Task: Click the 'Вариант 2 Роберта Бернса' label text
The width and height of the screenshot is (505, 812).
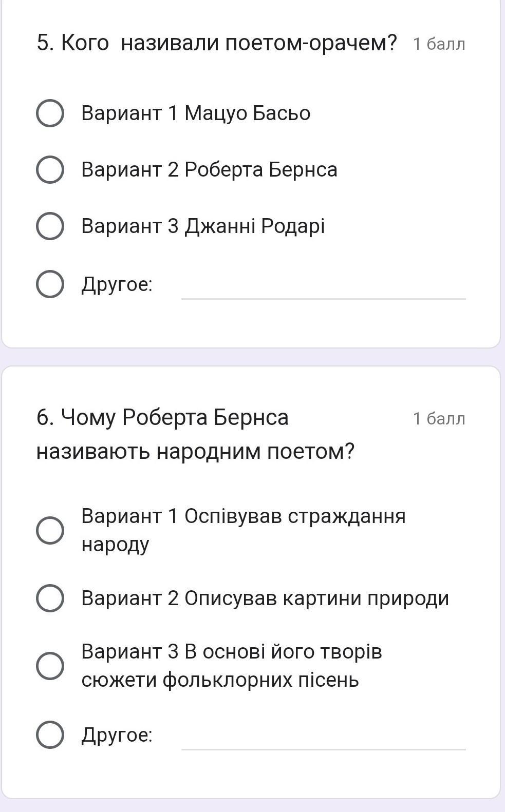Action: pos(209,170)
